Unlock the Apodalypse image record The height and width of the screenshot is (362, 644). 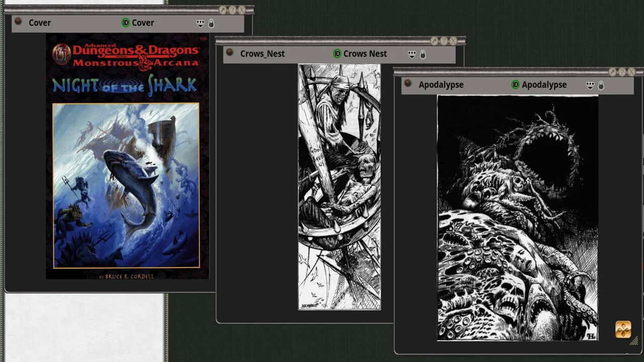pyautogui.click(x=601, y=86)
